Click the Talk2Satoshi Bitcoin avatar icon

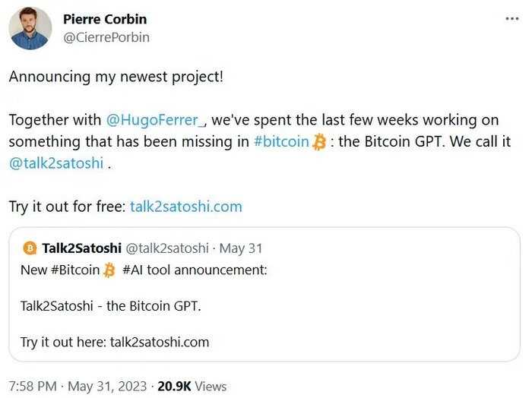[x=30, y=248]
